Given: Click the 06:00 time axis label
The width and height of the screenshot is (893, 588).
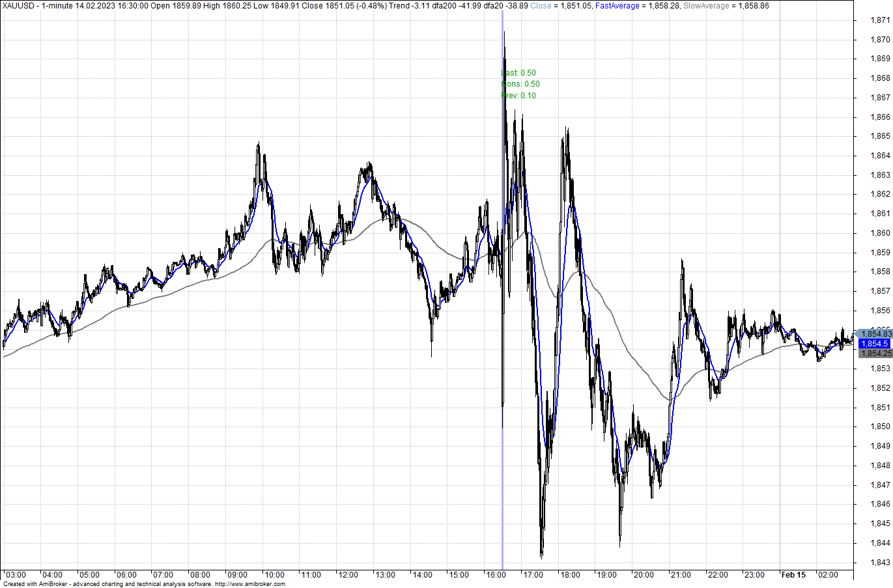Looking at the screenshot, I should [126, 575].
